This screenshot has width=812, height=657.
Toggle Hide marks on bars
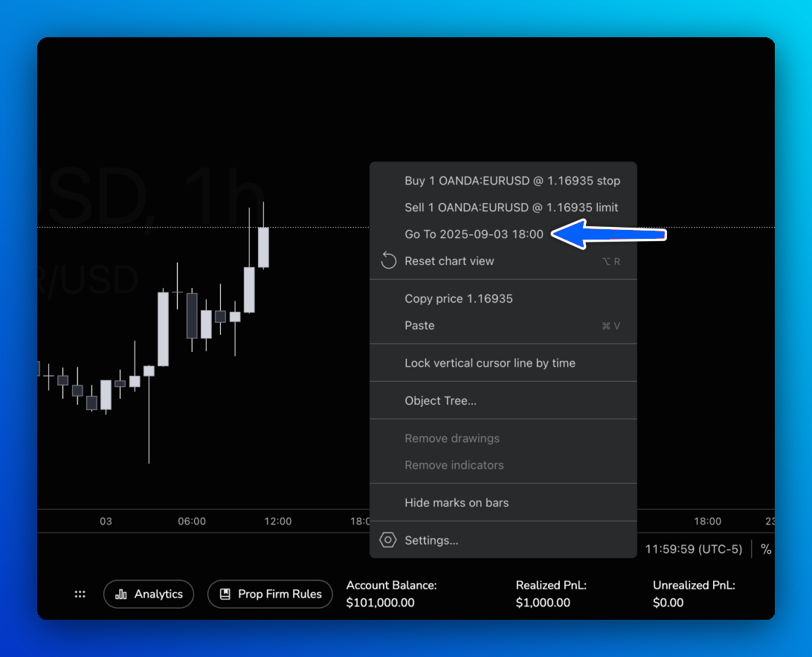[503, 503]
